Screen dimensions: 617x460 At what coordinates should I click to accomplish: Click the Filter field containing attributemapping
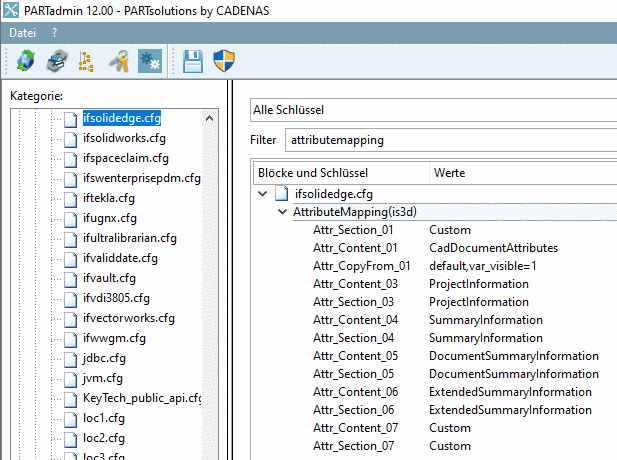(x=451, y=140)
